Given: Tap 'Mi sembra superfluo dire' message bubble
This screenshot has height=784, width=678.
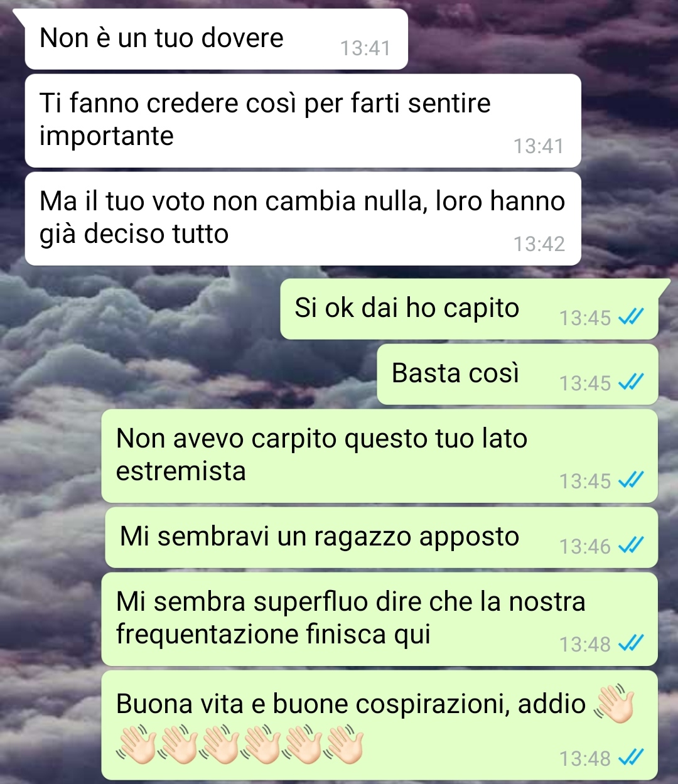Looking at the screenshot, I should pos(380,619).
